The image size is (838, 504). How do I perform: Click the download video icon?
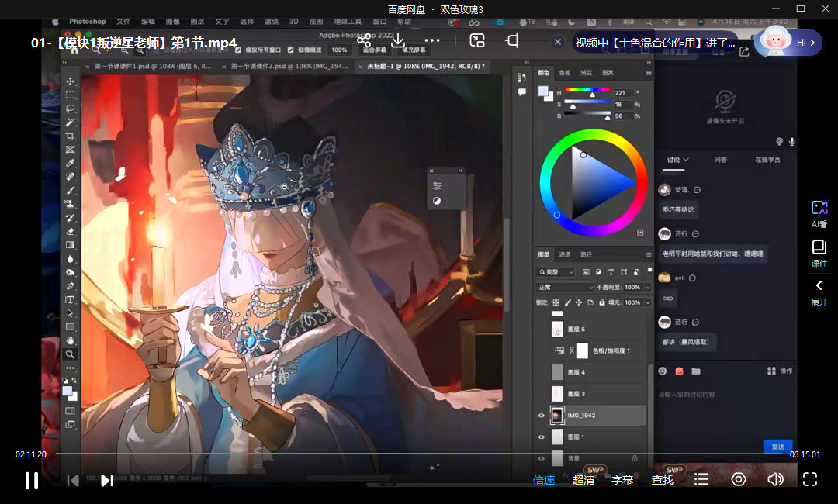pos(397,41)
